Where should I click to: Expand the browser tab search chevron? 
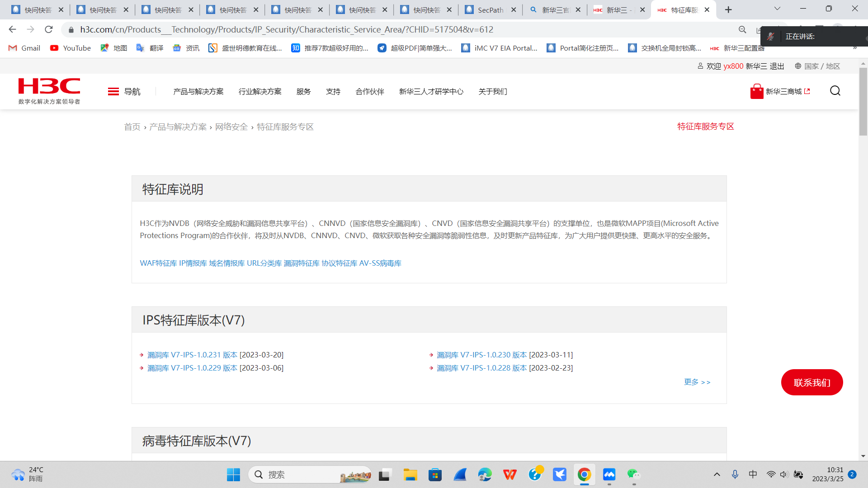point(777,9)
